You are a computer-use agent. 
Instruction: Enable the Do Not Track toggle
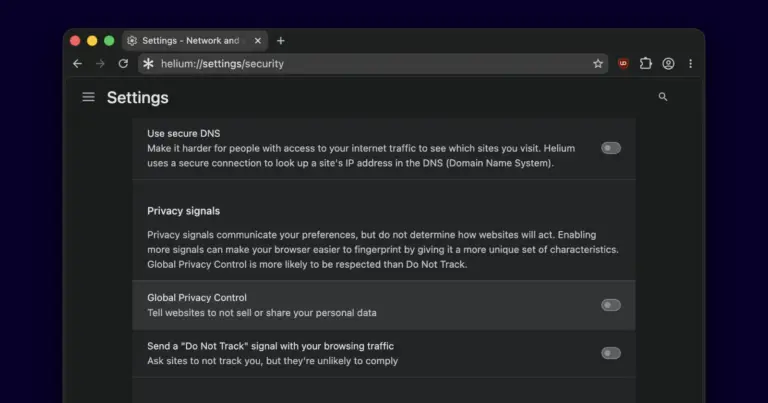611,353
